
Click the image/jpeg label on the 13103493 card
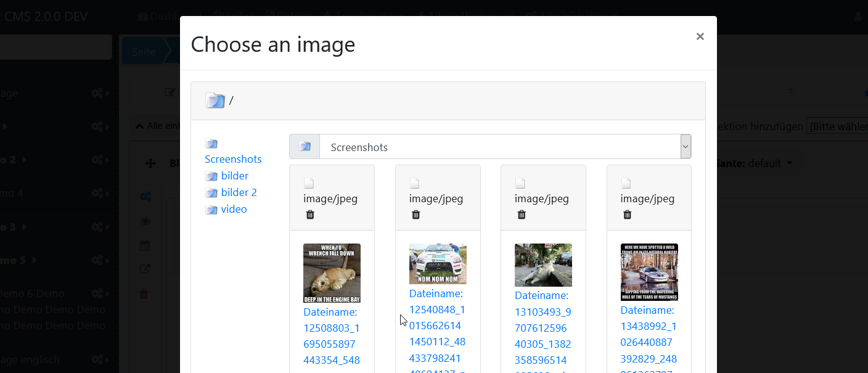click(x=542, y=199)
